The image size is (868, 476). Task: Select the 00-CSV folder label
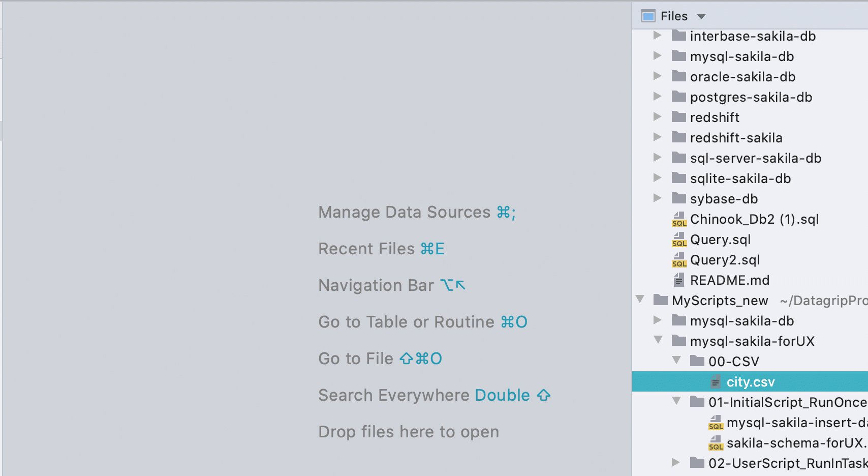click(x=734, y=362)
